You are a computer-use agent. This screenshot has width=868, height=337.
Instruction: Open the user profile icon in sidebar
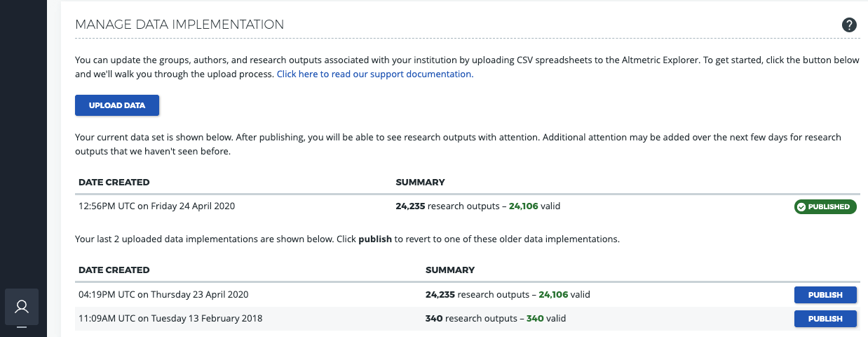point(22,307)
